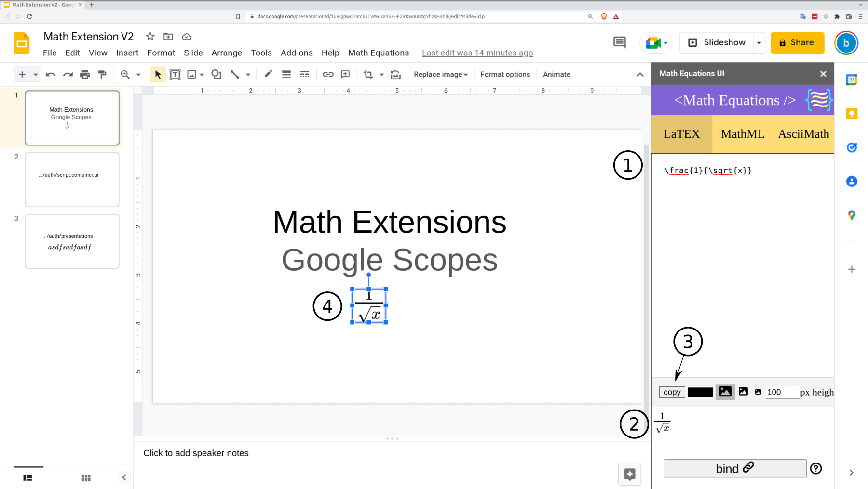This screenshot has height=489, width=868.
Task: Reset image icon in toolbar
Action: 395,74
